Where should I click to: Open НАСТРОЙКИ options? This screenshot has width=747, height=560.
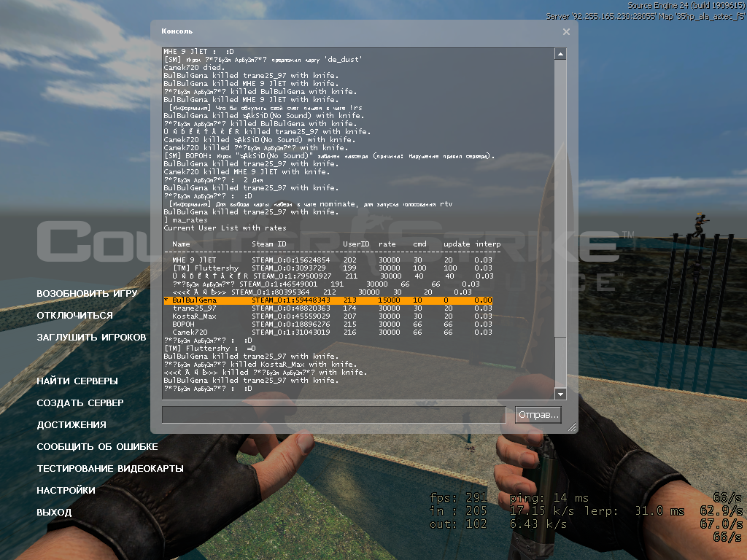click(x=66, y=491)
